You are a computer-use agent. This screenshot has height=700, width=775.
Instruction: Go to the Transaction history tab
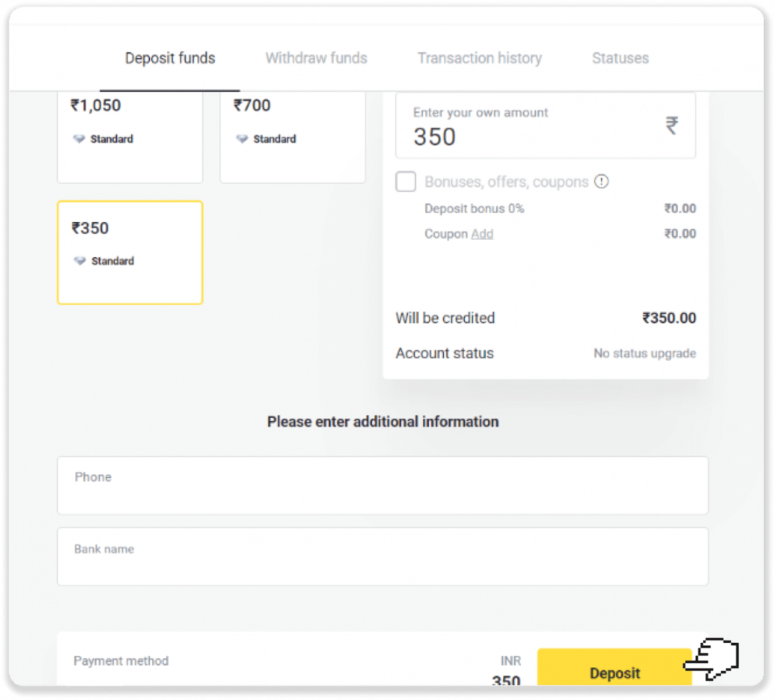[479, 58]
